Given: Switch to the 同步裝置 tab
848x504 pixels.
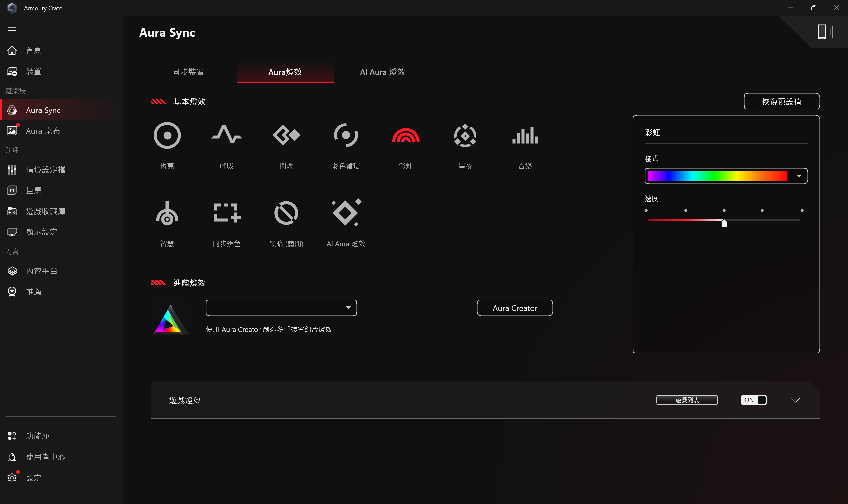Looking at the screenshot, I should click(x=188, y=72).
